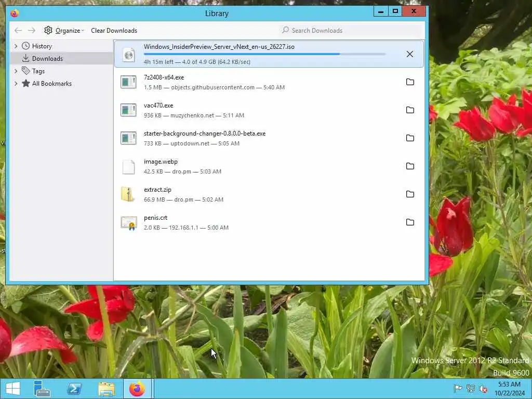Click the search magnifier icon
532x399 pixels.
(x=286, y=30)
